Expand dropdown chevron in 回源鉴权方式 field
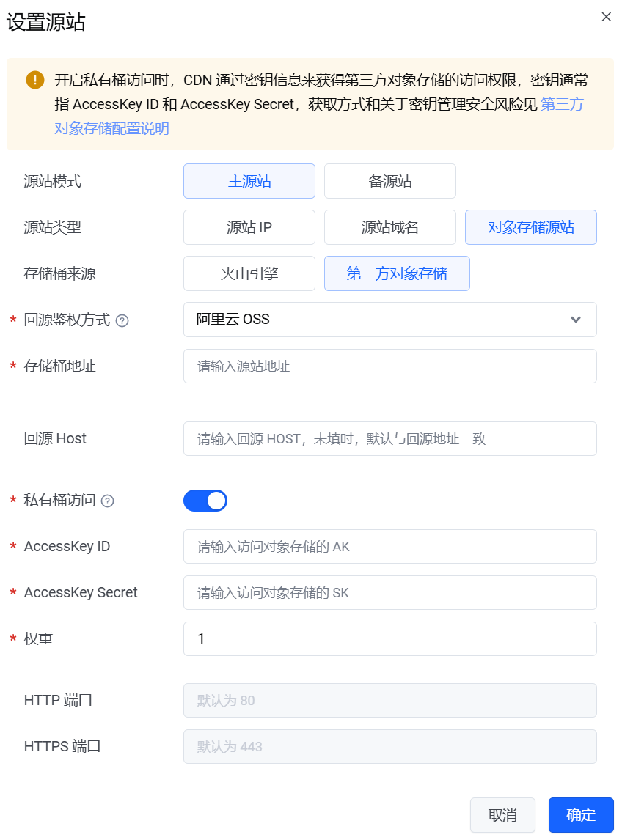622x840 pixels. (x=576, y=320)
